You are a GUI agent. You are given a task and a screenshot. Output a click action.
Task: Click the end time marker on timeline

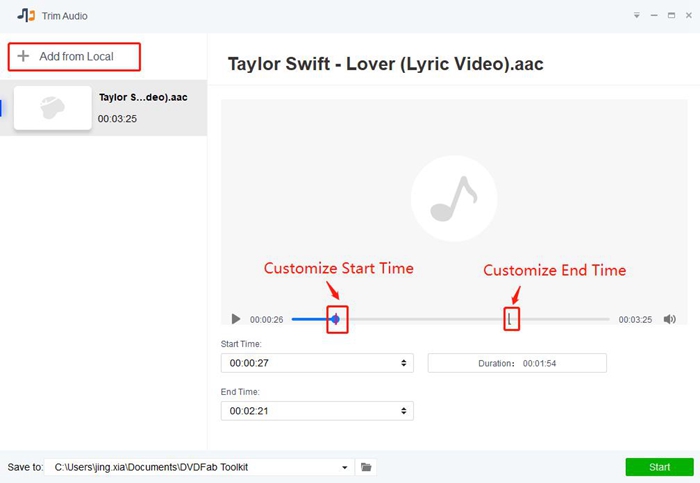pos(511,320)
